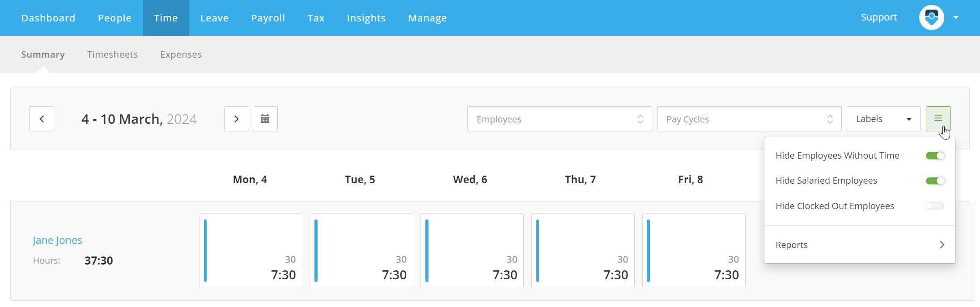
Task: Open the time card under Fri, 8
Action: [x=694, y=251]
